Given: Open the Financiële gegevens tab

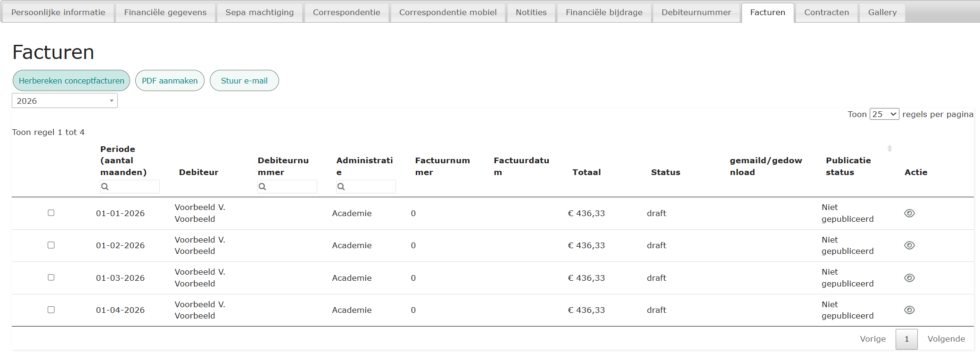Looking at the screenshot, I should 165,12.
